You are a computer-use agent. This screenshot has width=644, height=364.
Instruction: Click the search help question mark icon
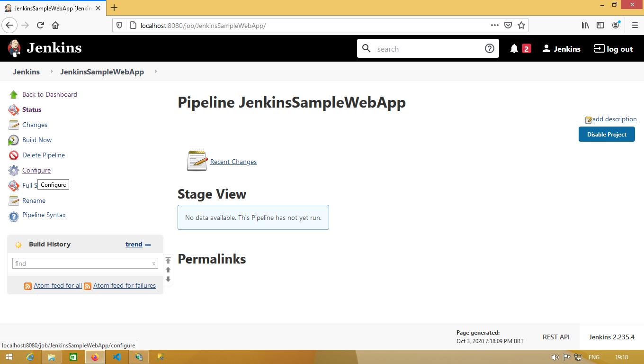[x=490, y=48]
